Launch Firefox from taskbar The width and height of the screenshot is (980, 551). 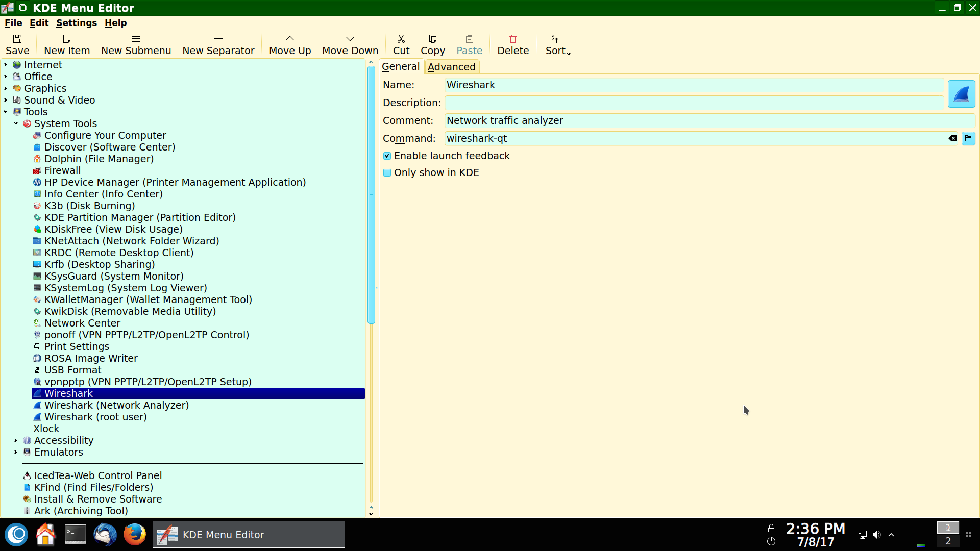pos(135,535)
